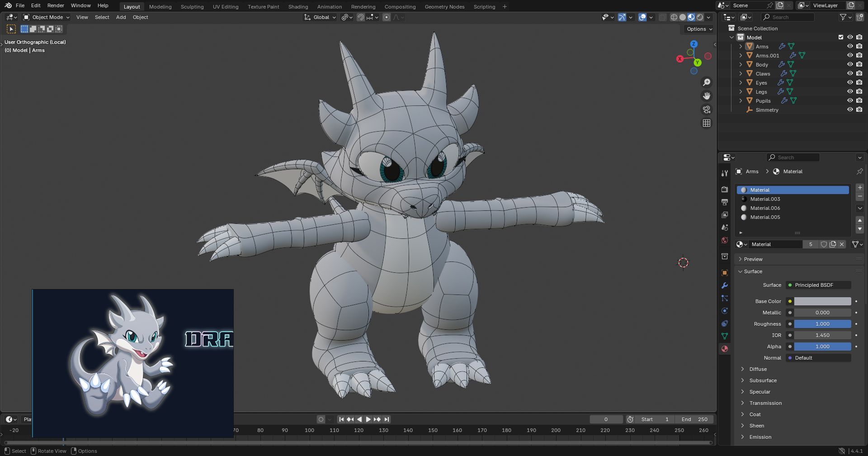Disable Claws object in renders

859,73
